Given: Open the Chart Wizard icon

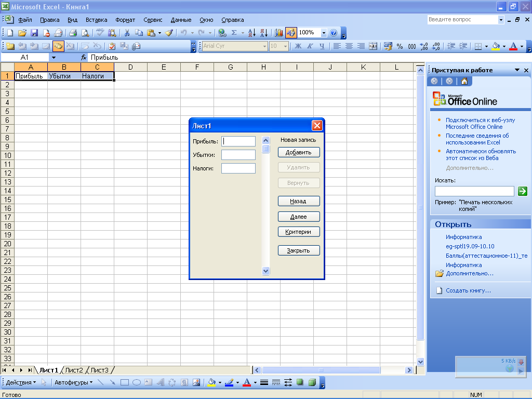Looking at the screenshot, I should 279,33.
